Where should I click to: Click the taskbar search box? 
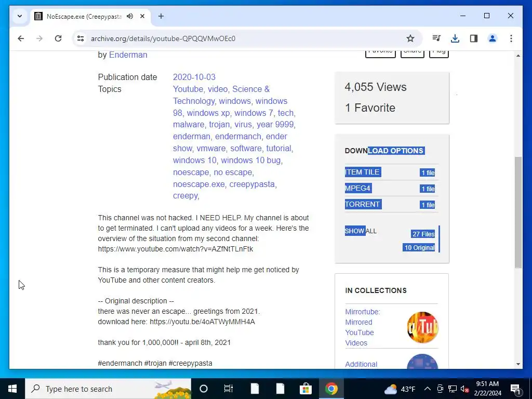pyautogui.click(x=108, y=389)
